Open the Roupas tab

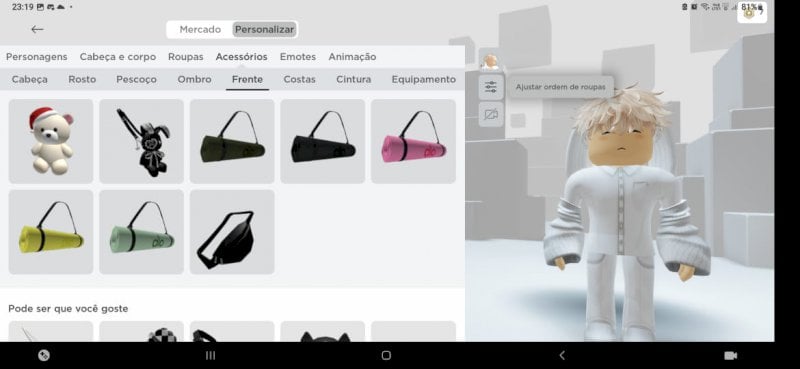click(x=186, y=57)
